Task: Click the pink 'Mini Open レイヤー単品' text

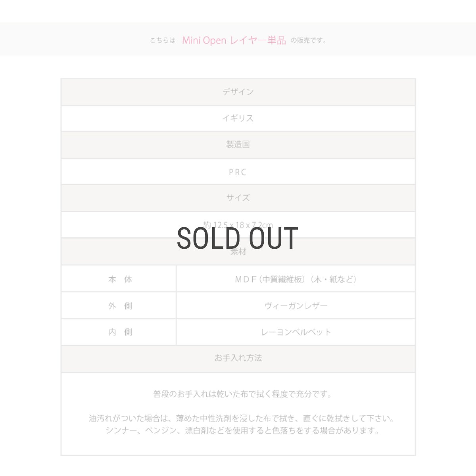Action: pos(234,40)
